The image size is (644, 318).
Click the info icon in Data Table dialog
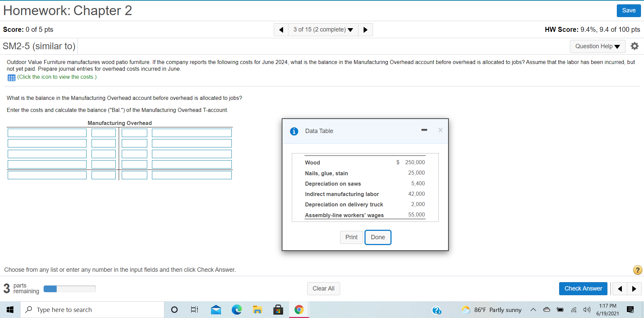(294, 131)
